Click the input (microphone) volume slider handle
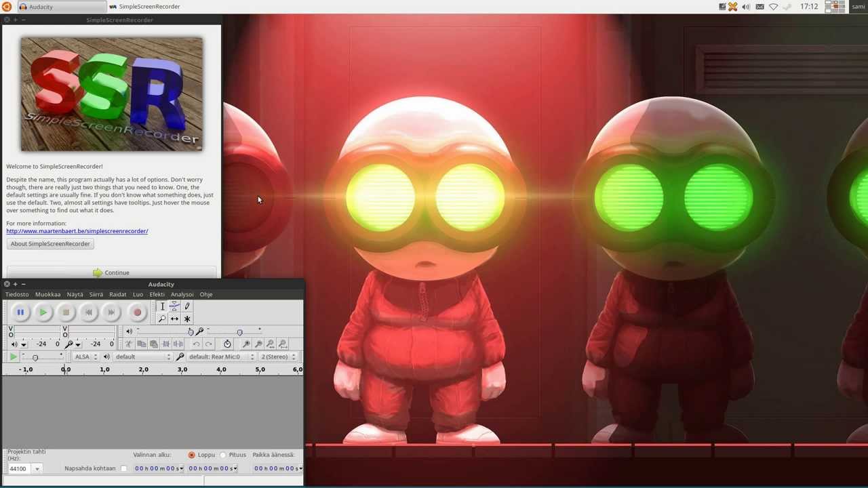The image size is (868, 488). [x=239, y=331]
